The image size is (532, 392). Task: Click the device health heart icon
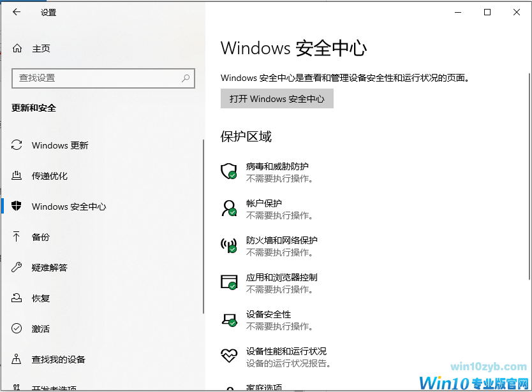(x=229, y=356)
